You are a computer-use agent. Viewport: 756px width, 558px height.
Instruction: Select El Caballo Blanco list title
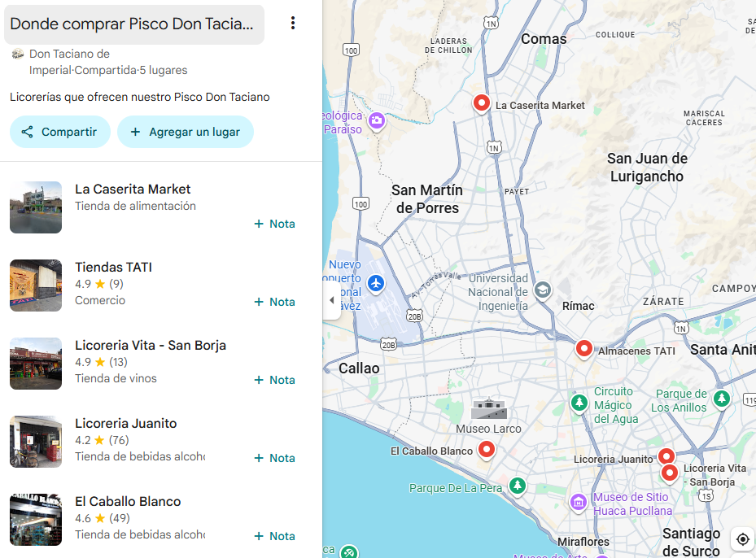pyautogui.click(x=128, y=501)
